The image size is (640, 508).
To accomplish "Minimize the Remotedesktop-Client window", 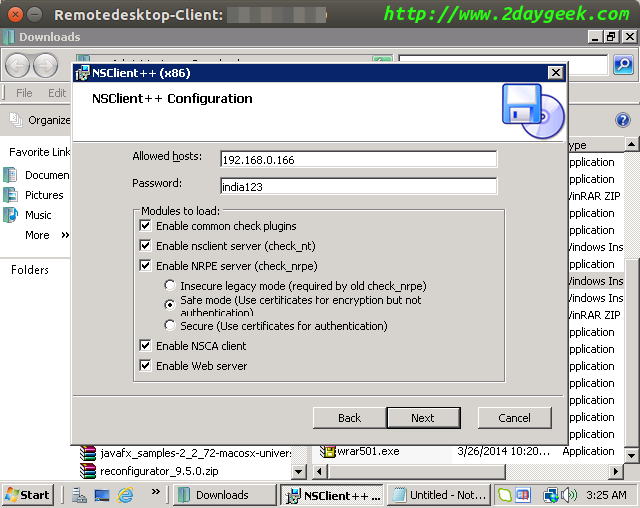I will 35,15.
